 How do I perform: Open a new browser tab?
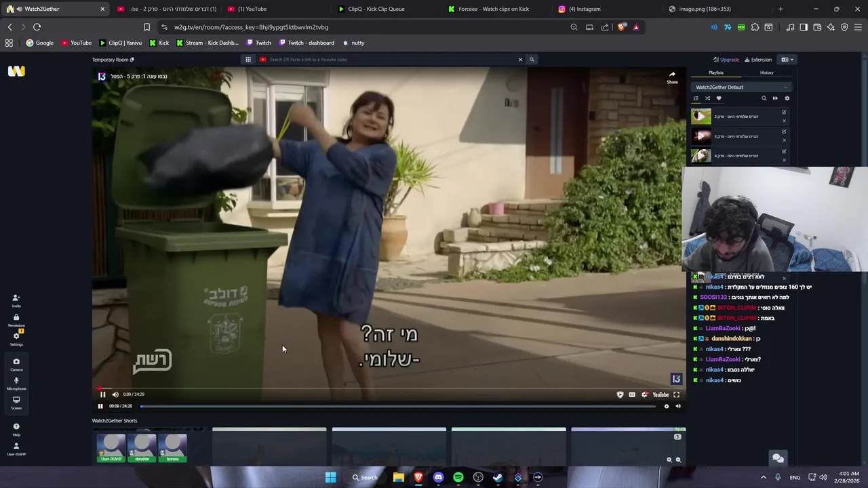pos(781,9)
